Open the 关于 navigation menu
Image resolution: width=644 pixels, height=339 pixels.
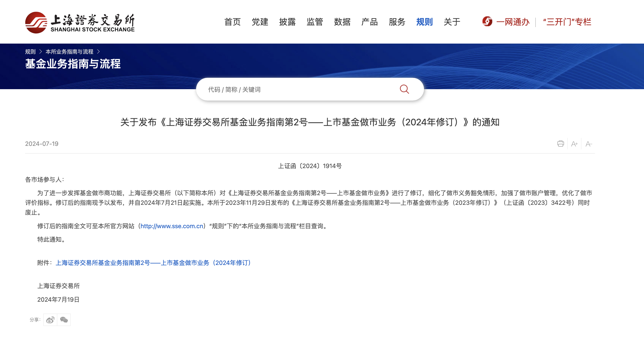click(x=452, y=22)
